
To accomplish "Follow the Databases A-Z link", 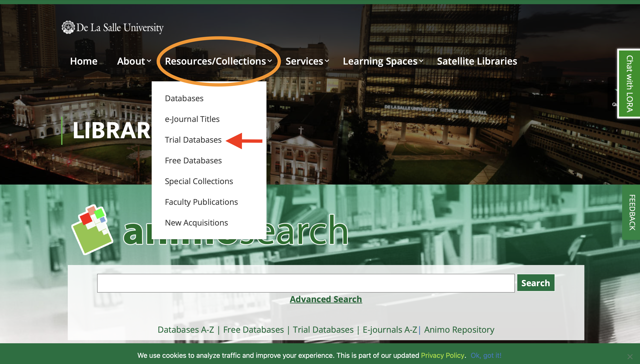I will tap(186, 330).
